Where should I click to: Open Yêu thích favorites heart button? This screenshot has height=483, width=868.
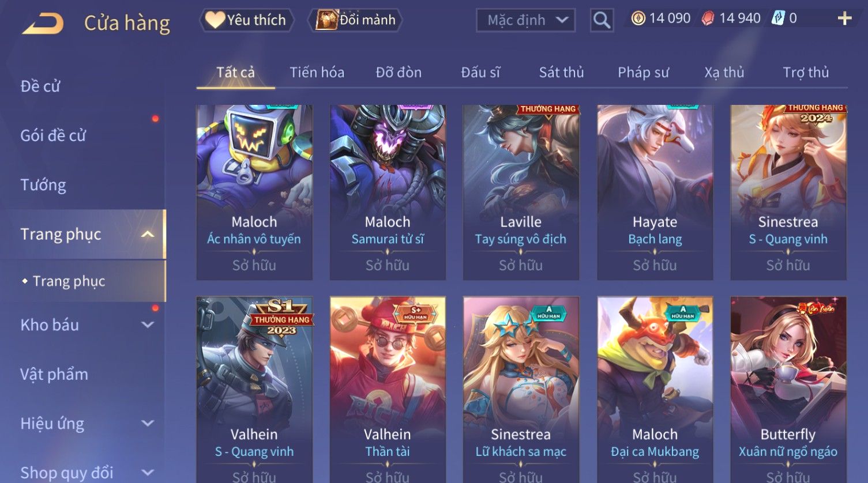246,20
